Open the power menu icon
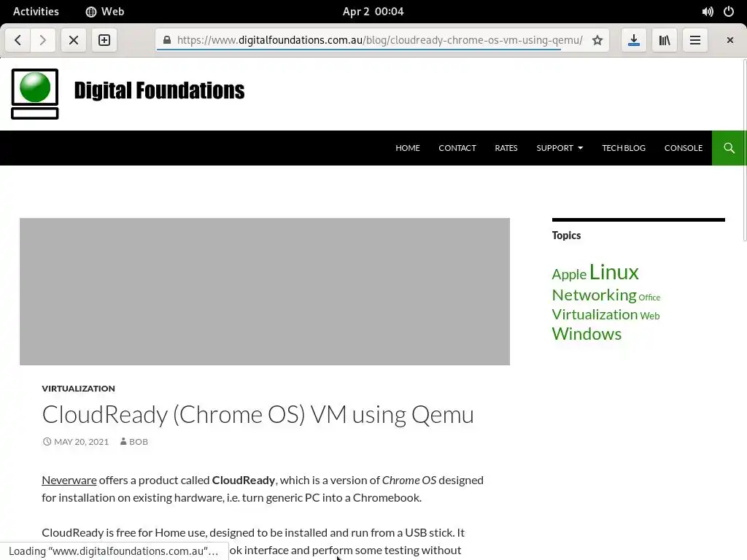 729,12
